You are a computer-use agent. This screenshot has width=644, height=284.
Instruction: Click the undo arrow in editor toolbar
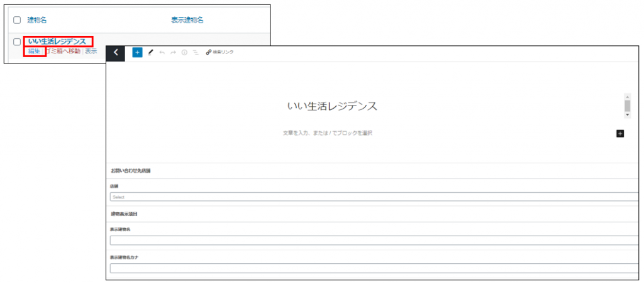(x=162, y=53)
